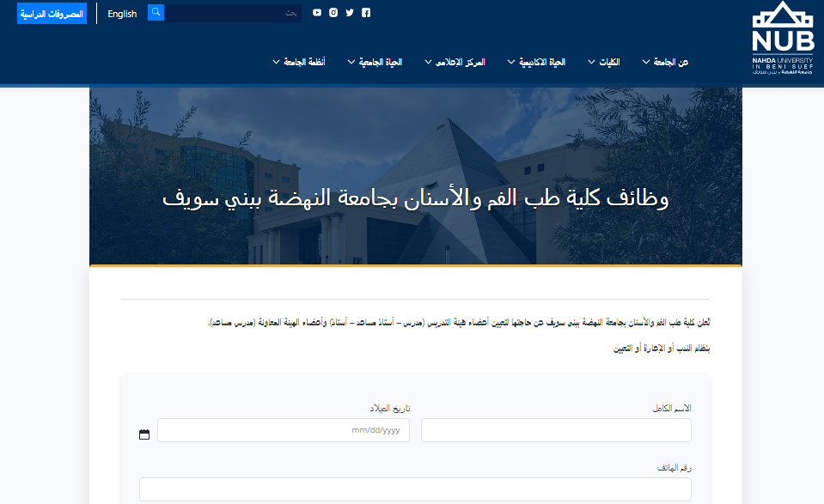Click the dental faculty jobs banner image
The image size is (824, 504).
coord(415,176)
